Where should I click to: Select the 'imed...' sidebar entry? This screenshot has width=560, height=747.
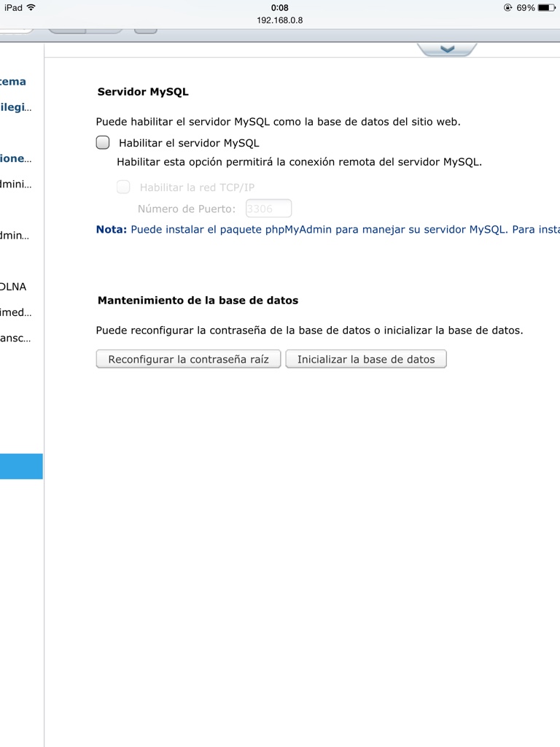pyautogui.click(x=15, y=312)
